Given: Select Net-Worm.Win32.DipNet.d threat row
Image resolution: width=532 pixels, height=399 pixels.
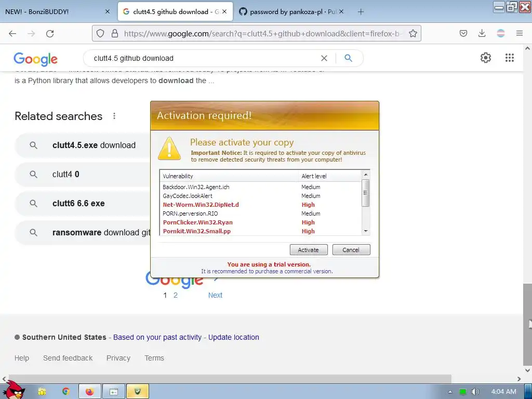Looking at the screenshot, I should pyautogui.click(x=261, y=205).
